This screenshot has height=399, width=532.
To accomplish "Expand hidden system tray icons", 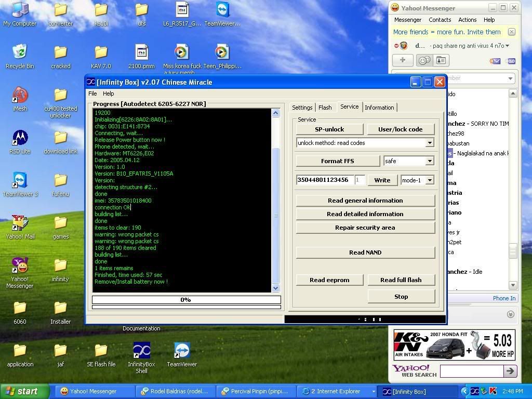I will click(x=464, y=392).
